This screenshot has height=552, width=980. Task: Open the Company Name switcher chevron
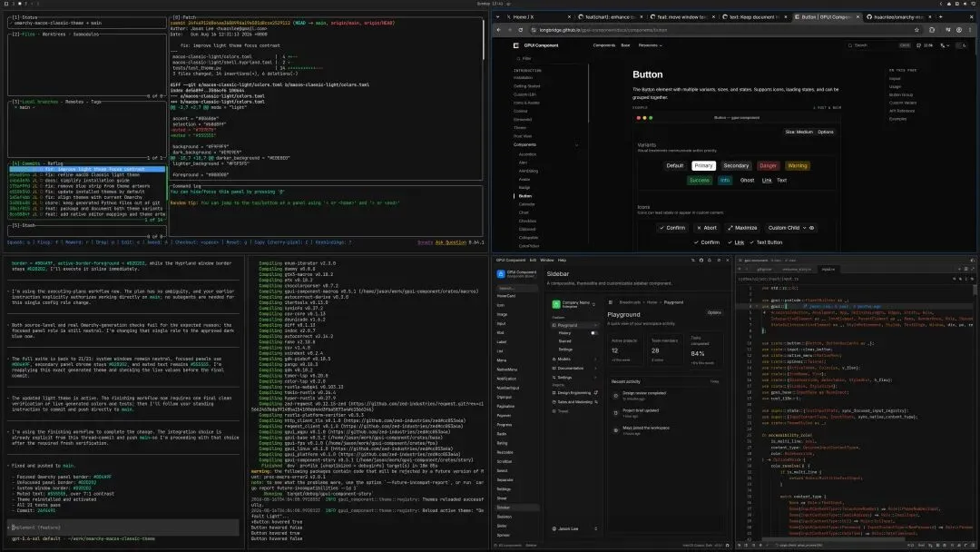tap(593, 304)
